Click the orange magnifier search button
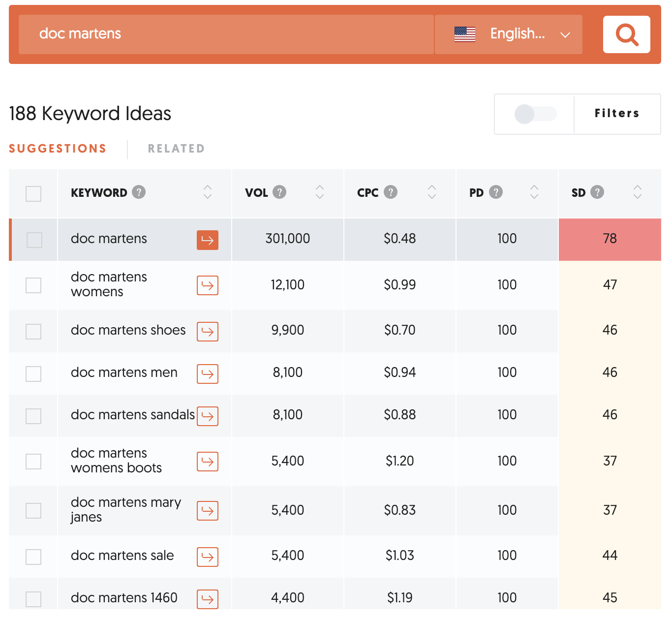Viewport: 672px width, 620px height. pos(626,34)
